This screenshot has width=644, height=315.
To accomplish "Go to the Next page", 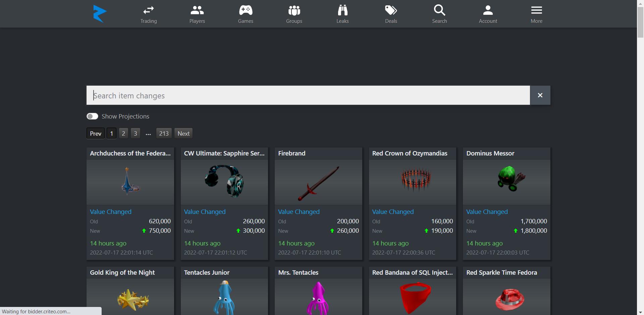I will [x=183, y=133].
